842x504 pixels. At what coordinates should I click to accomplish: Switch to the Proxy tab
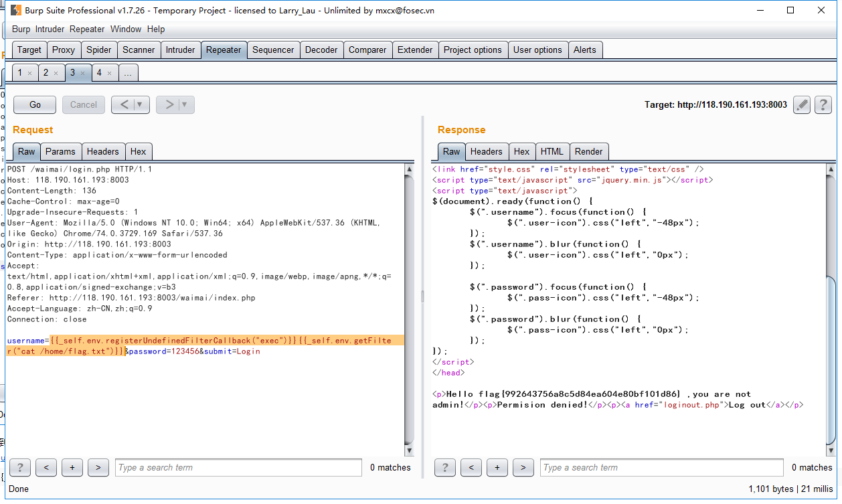point(64,50)
